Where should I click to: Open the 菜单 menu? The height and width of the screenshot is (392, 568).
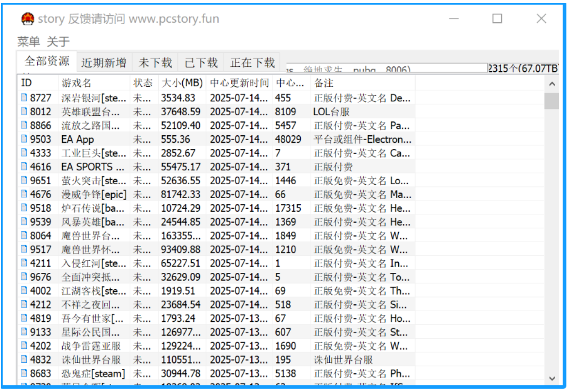click(29, 41)
